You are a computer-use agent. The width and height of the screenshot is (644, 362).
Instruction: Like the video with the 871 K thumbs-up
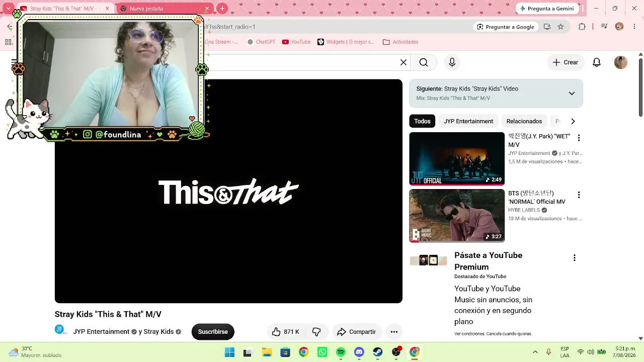tap(286, 332)
